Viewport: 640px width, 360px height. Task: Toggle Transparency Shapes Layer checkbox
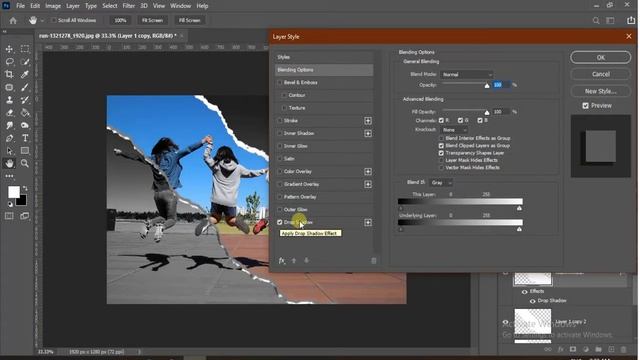coord(441,153)
